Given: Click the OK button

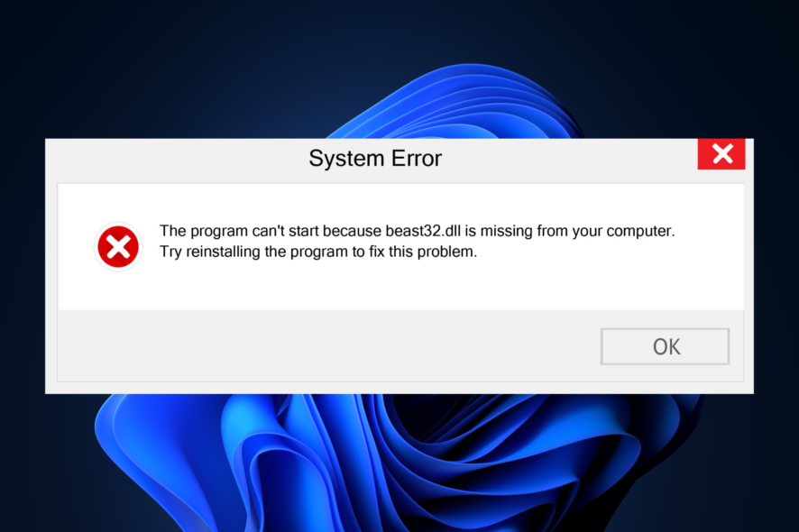Looking at the screenshot, I should point(665,346).
